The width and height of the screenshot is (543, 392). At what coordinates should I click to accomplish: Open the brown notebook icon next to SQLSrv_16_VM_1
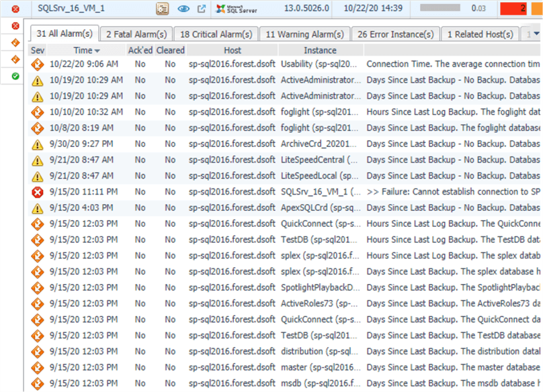pos(162,9)
